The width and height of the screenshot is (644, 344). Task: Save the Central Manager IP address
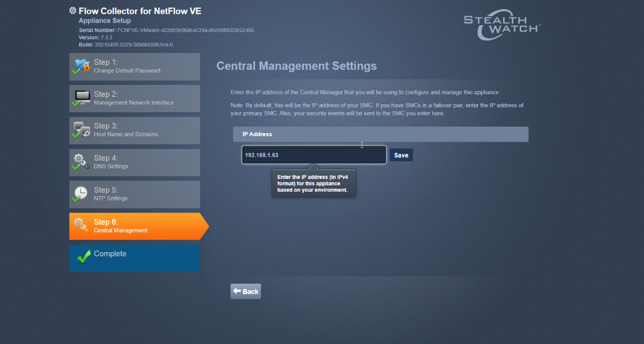(x=401, y=155)
